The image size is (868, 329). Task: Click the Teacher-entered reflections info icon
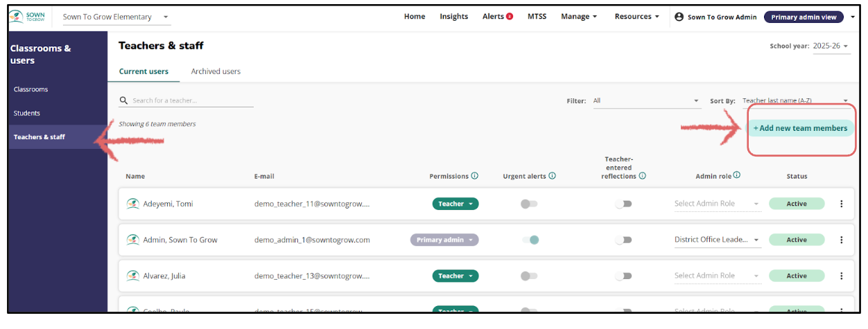[x=643, y=176]
